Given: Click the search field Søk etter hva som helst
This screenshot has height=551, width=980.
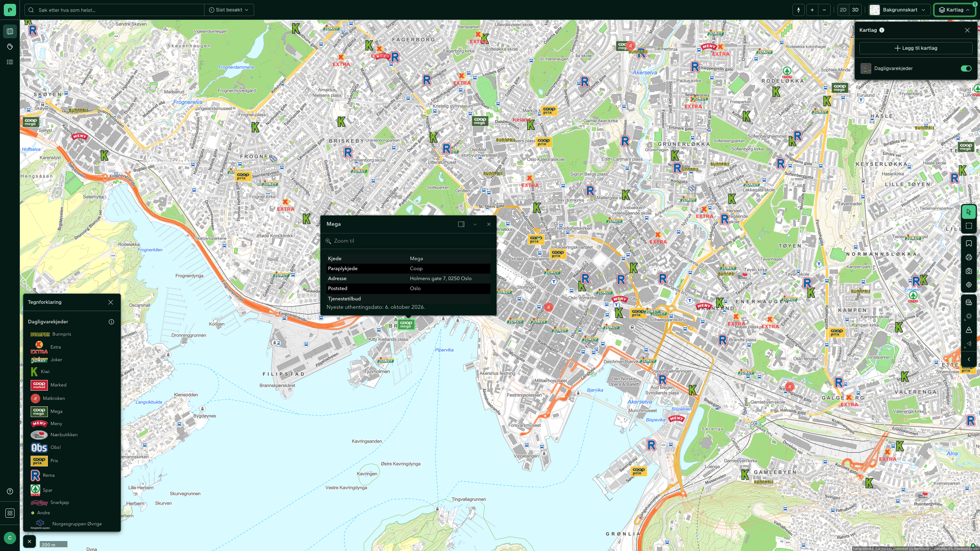Looking at the screenshot, I should pos(115,10).
